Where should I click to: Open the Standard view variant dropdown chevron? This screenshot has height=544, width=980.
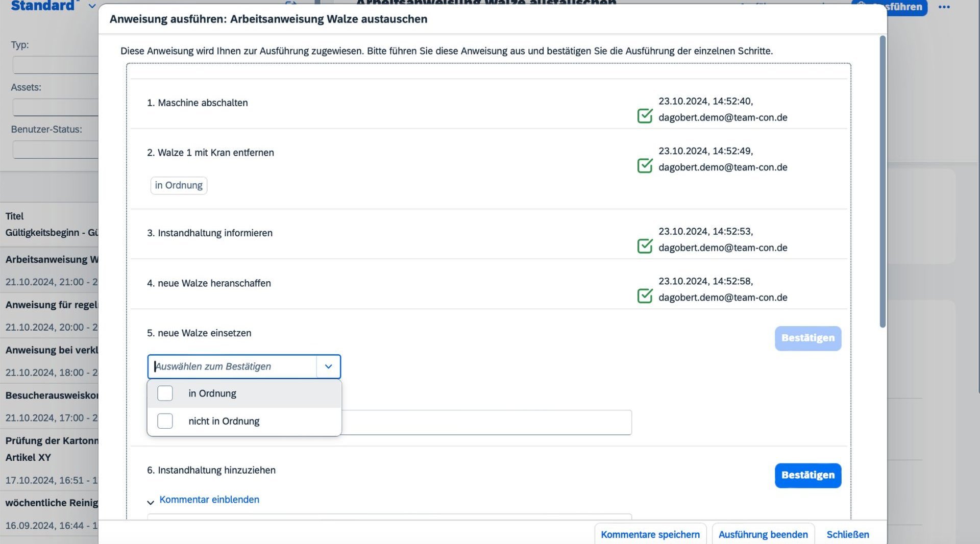(x=92, y=6)
